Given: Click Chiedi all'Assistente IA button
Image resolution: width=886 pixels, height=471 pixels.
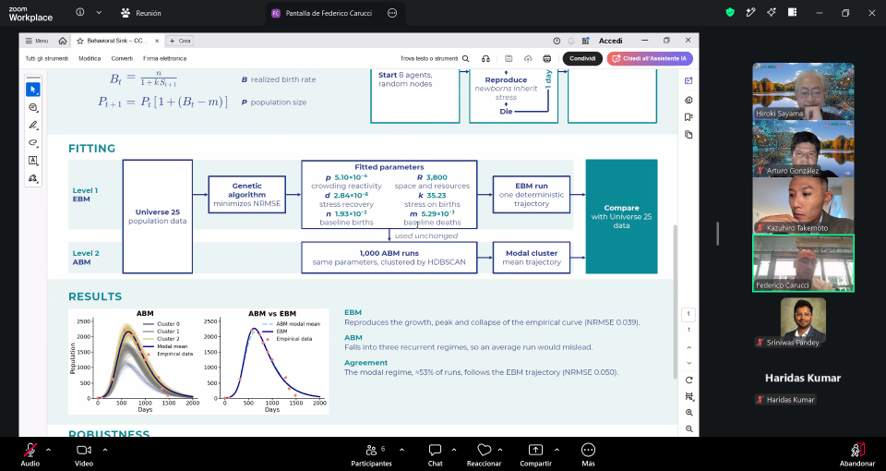Looking at the screenshot, I should point(650,58).
